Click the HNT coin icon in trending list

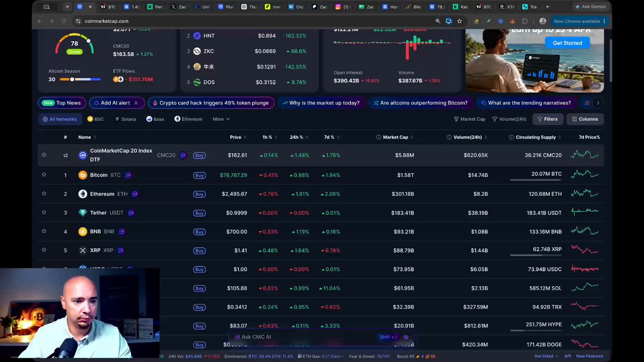pos(197,36)
